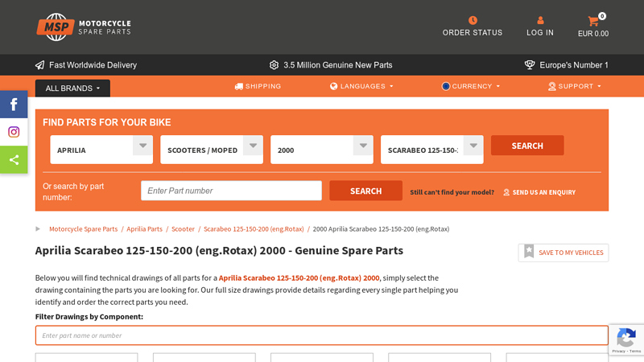Viewport: 644px width, 362px height.
Task: Open the shopping cart icon
Action: click(x=593, y=21)
